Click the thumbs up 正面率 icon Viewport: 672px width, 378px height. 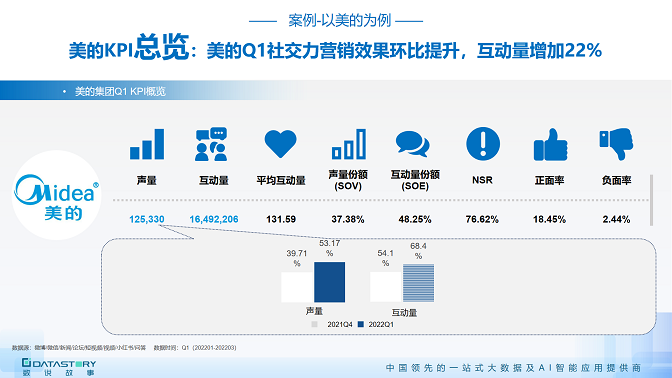(x=550, y=144)
